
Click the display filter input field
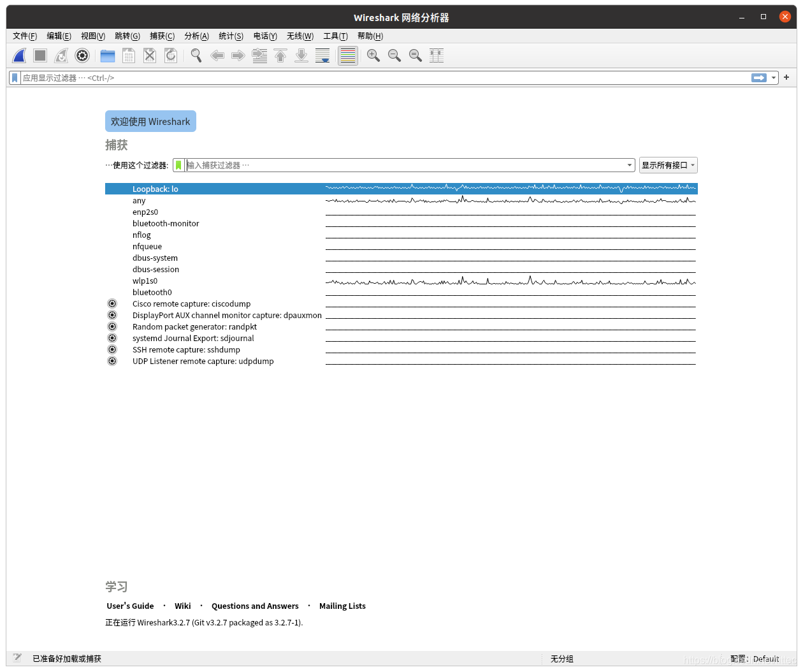(x=386, y=78)
